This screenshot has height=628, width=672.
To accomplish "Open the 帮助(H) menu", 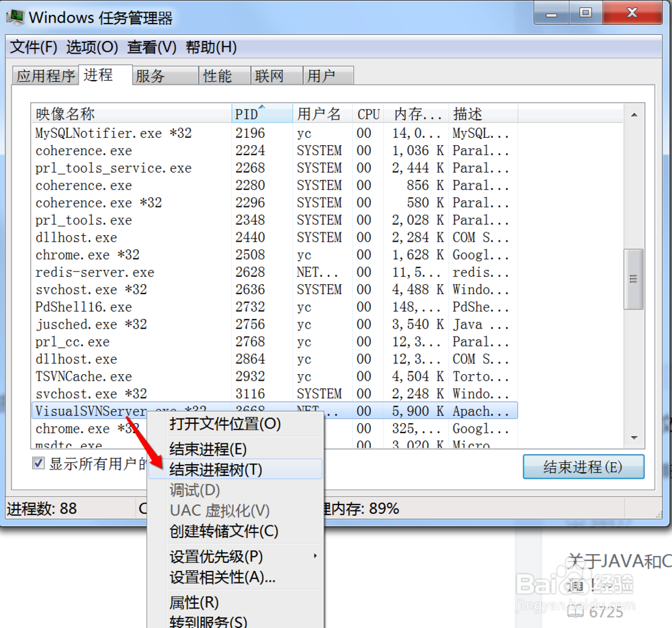I will point(211,47).
